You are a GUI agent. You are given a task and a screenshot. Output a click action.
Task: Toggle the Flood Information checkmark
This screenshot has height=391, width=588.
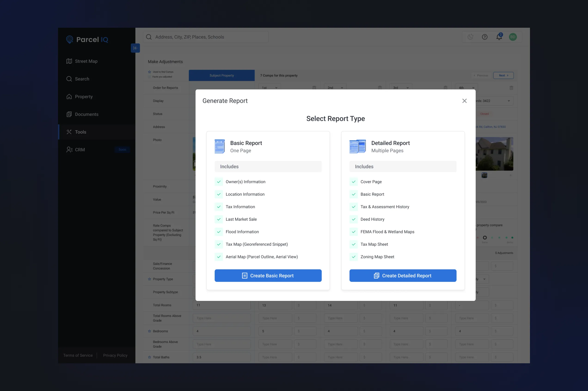click(x=219, y=232)
